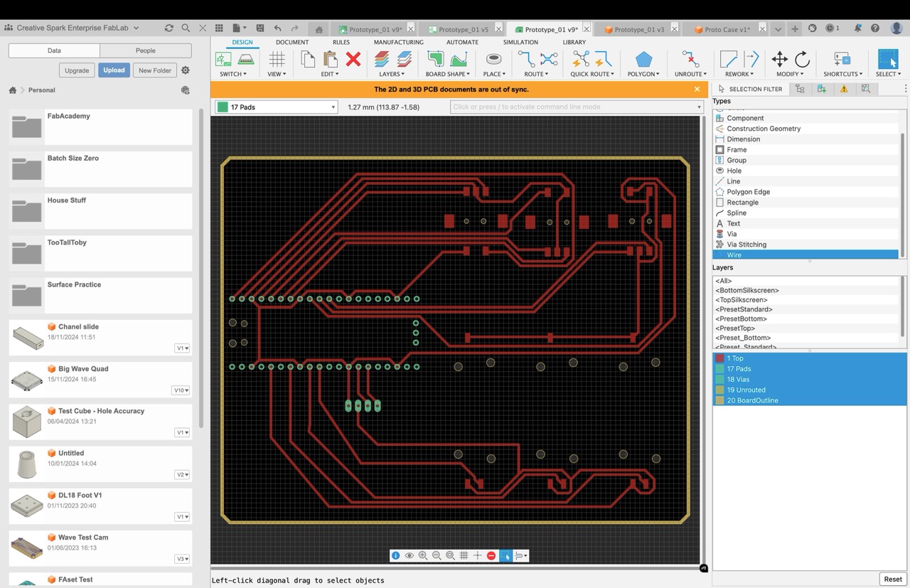Select the Route manual trace tool
This screenshot has width=910, height=588.
point(526,59)
